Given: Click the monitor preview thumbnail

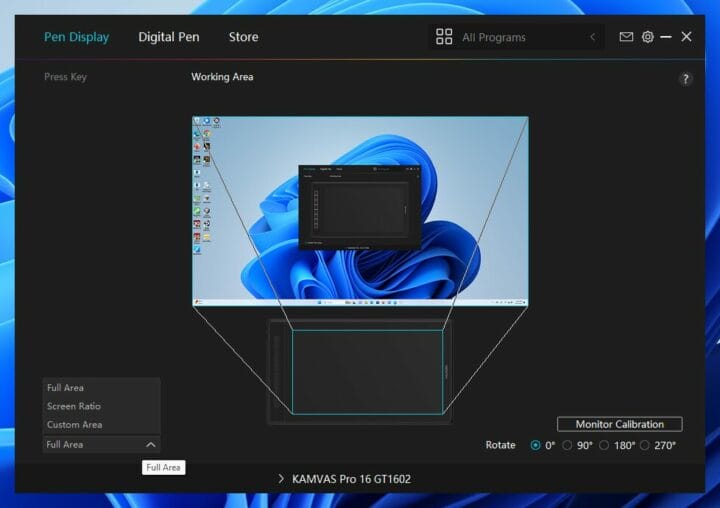Looking at the screenshot, I should point(360,211).
